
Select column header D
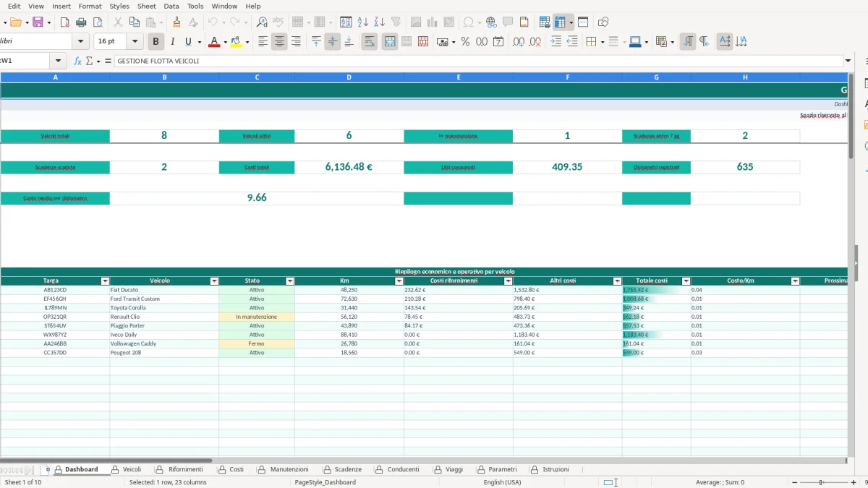coord(349,77)
